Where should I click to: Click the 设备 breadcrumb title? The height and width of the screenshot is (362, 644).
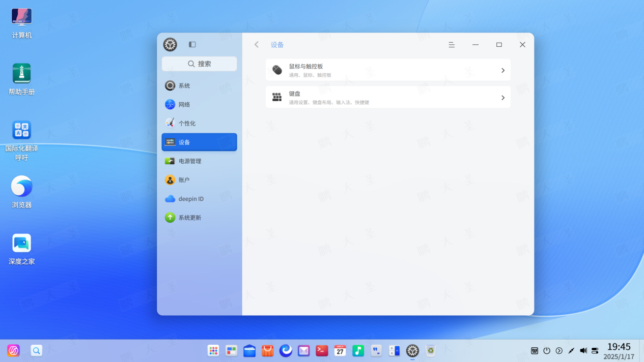[277, 45]
